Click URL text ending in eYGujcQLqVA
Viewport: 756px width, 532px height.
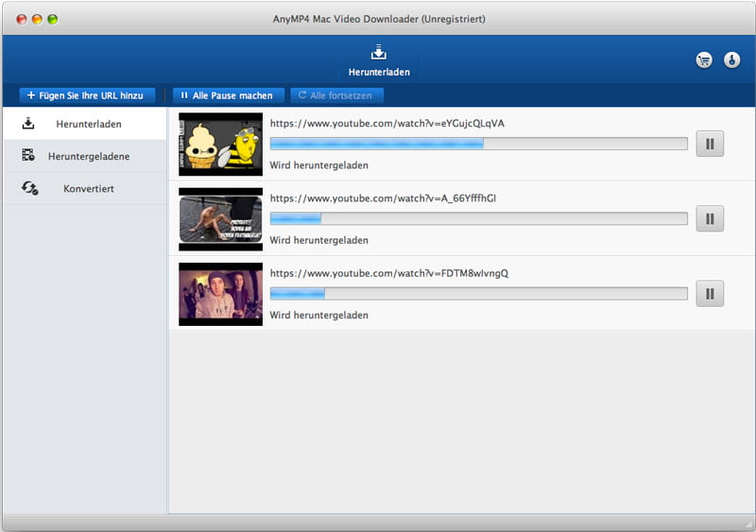coord(387,124)
